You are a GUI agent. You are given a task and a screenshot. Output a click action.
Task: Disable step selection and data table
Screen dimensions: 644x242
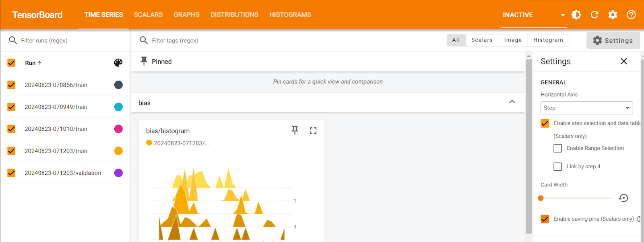click(545, 123)
